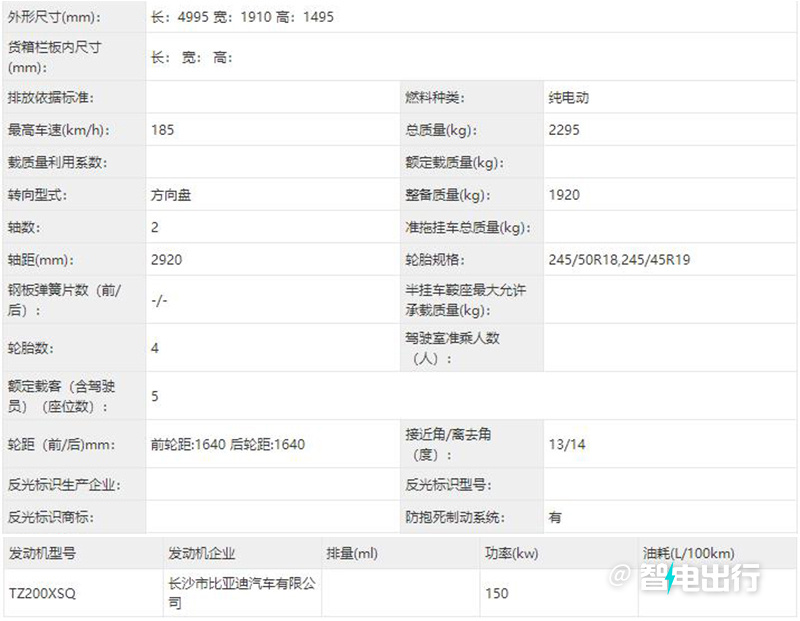Select the axle count value 2
The image size is (800, 621).
pyautogui.click(x=155, y=227)
